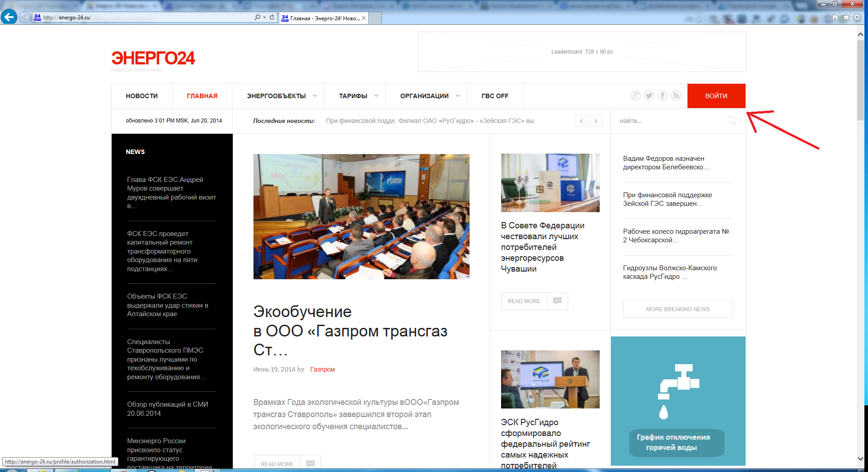The height and width of the screenshot is (472, 868).
Task: Click the Google Plus social icon
Action: (635, 95)
